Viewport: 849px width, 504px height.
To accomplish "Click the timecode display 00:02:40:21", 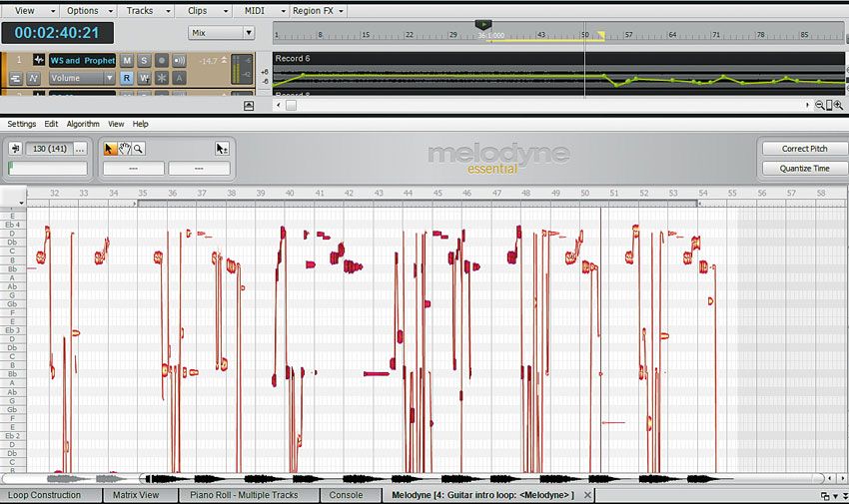I will [x=57, y=33].
